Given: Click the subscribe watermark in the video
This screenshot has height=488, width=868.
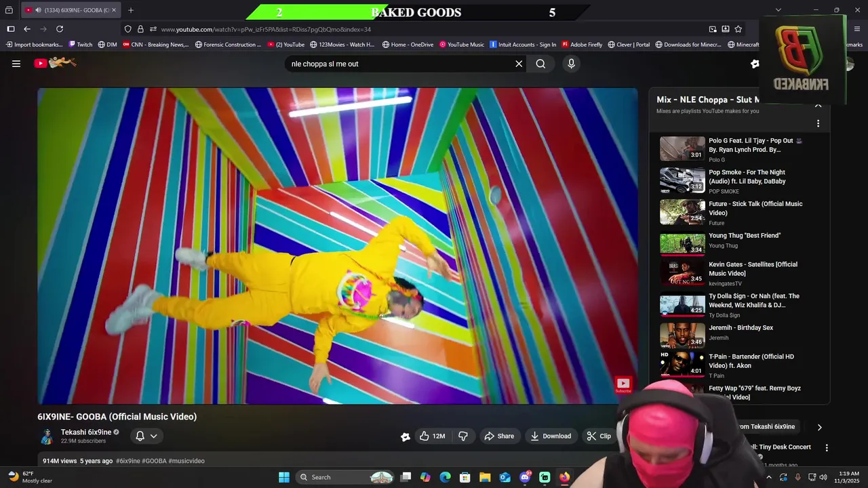Looking at the screenshot, I should 623,385.
